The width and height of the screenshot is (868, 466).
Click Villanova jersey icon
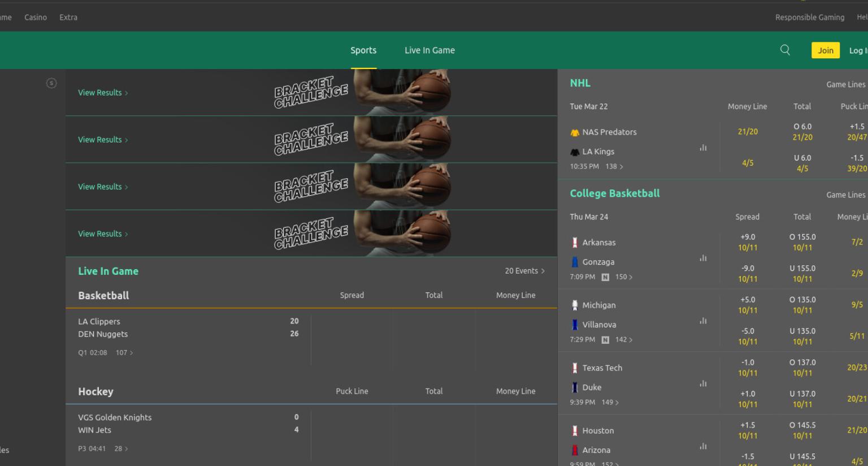click(575, 325)
